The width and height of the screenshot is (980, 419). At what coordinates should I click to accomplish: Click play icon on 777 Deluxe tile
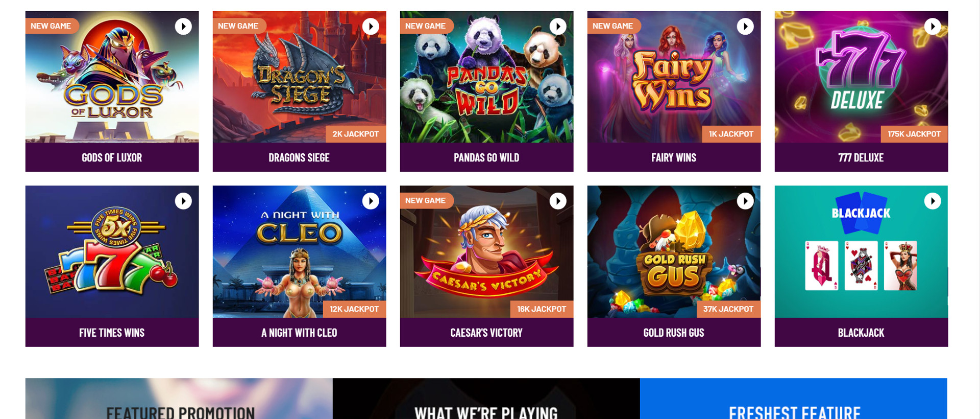click(x=933, y=27)
